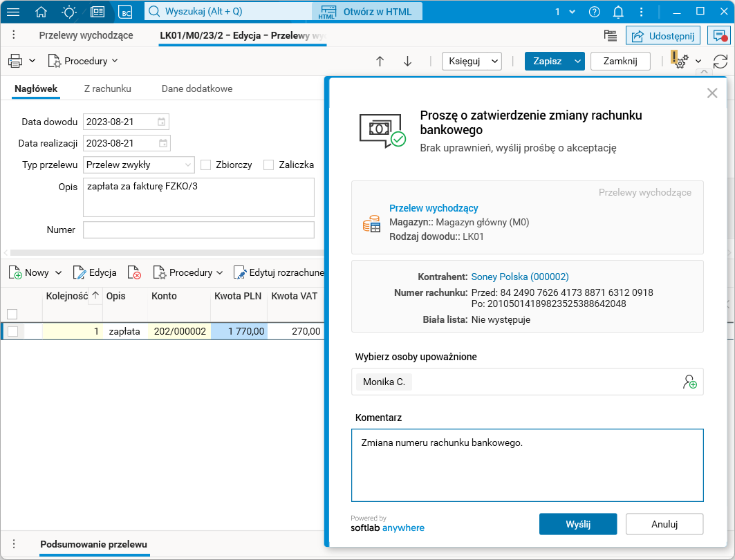This screenshot has width=735, height=560.
Task: Add authorized person icon
Action: (689, 382)
